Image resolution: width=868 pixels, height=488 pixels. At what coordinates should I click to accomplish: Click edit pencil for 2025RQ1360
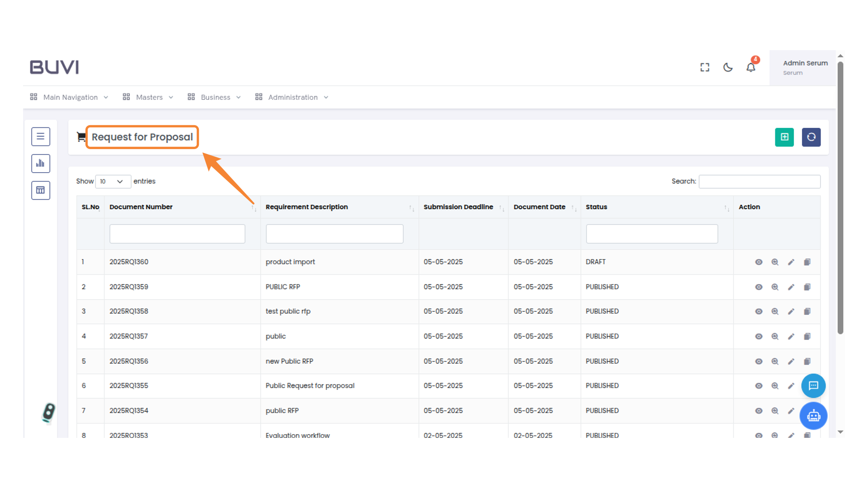tap(791, 262)
